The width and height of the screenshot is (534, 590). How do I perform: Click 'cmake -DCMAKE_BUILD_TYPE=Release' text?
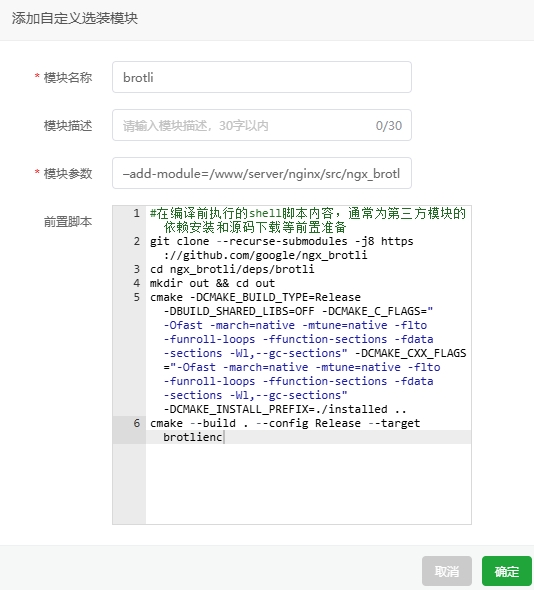coord(255,297)
